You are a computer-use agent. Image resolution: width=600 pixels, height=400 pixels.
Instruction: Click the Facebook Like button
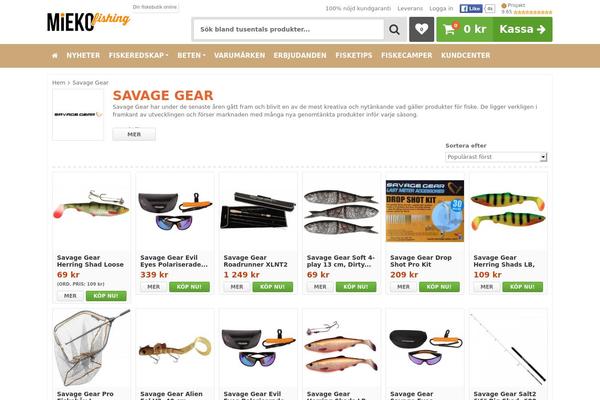pyautogui.click(x=471, y=8)
